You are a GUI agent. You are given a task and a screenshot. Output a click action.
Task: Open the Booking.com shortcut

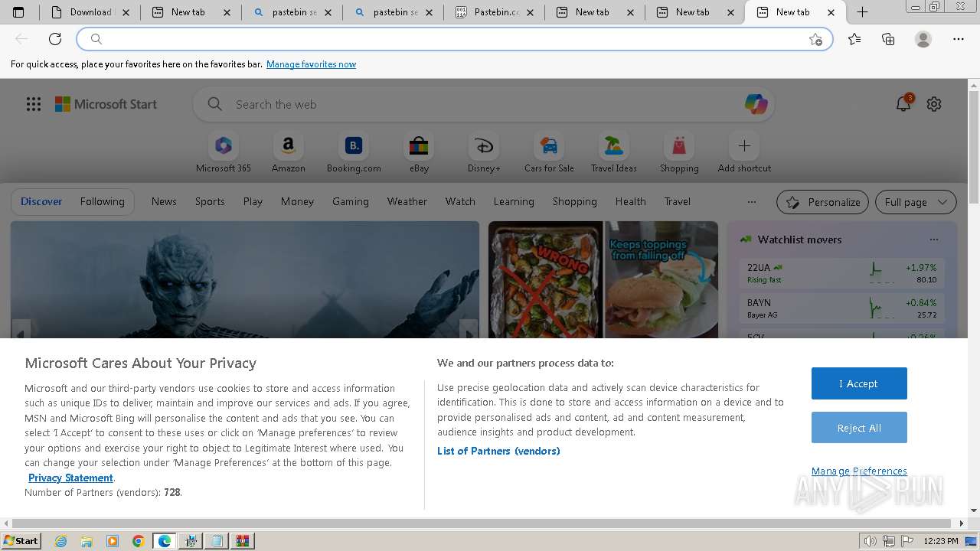(354, 153)
